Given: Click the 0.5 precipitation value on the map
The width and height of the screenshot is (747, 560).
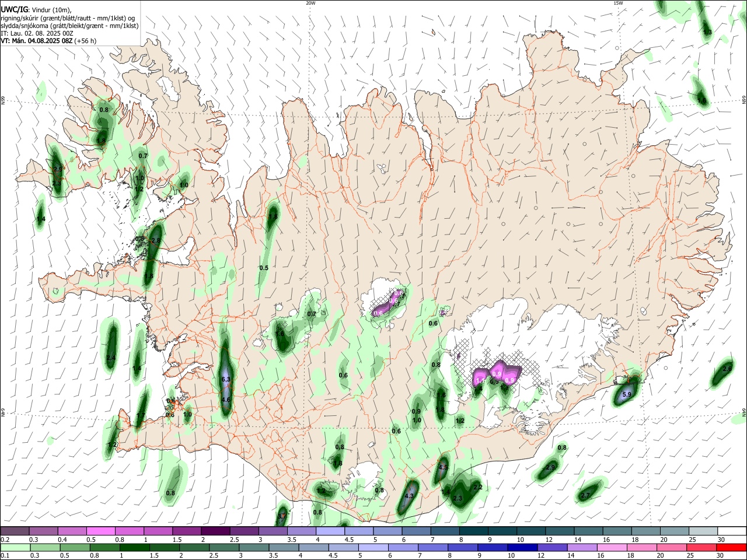Looking at the screenshot, I should point(264,268).
